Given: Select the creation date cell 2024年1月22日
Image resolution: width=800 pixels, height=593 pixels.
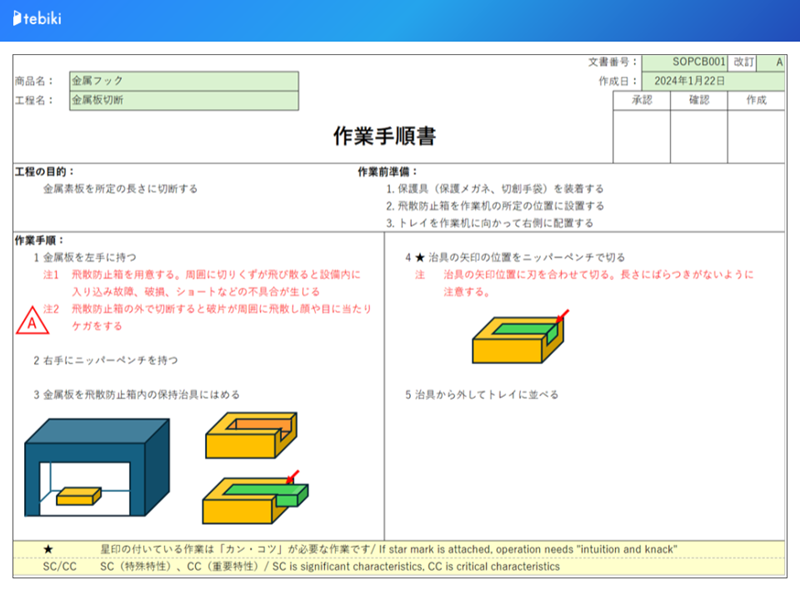Looking at the screenshot, I should tap(713, 81).
